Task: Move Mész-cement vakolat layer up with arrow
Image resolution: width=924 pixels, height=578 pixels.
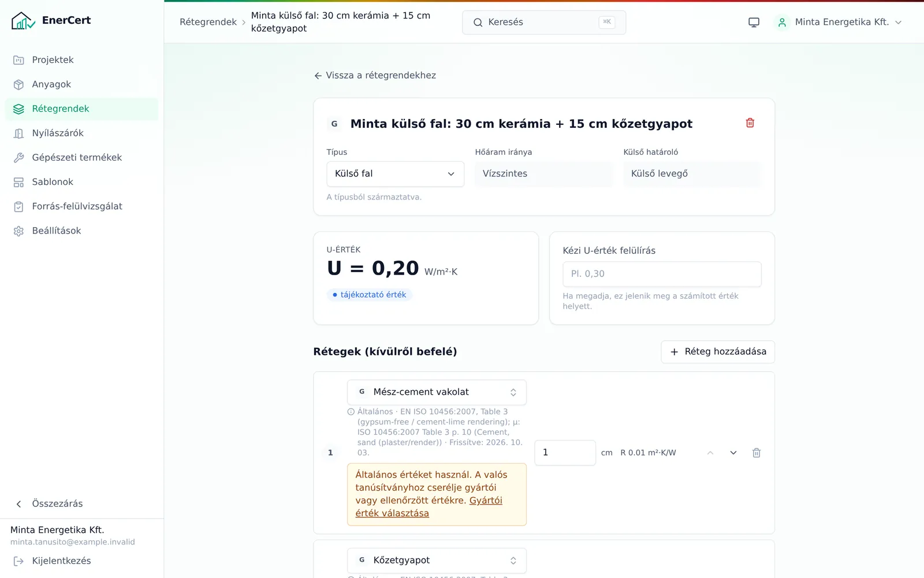Action: (x=710, y=453)
